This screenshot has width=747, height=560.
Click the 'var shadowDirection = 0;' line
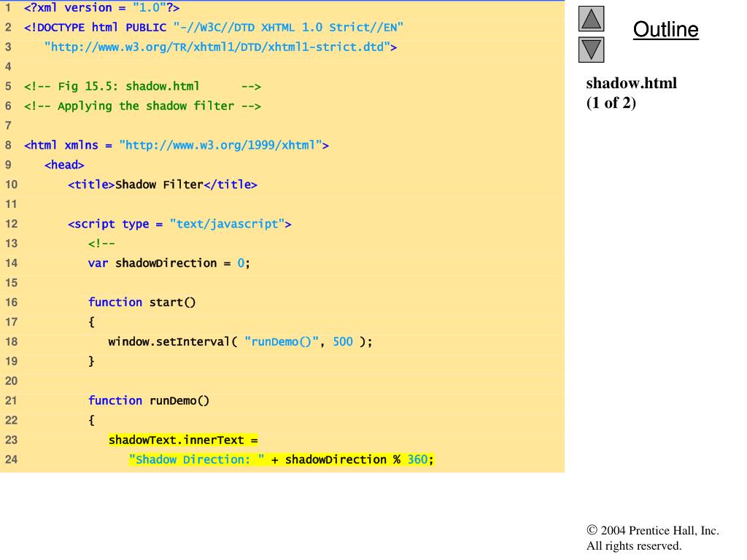(x=169, y=263)
